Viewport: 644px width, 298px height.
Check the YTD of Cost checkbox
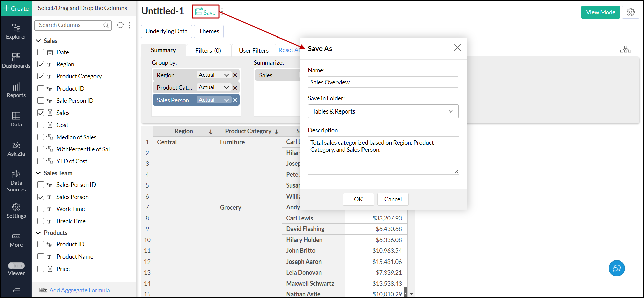41,161
